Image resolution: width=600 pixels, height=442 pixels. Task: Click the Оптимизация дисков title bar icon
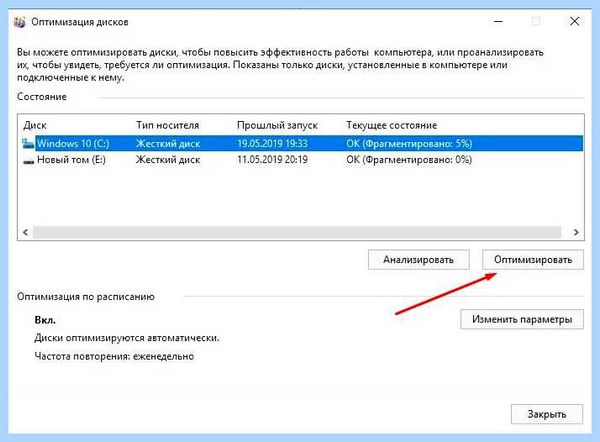[20, 22]
